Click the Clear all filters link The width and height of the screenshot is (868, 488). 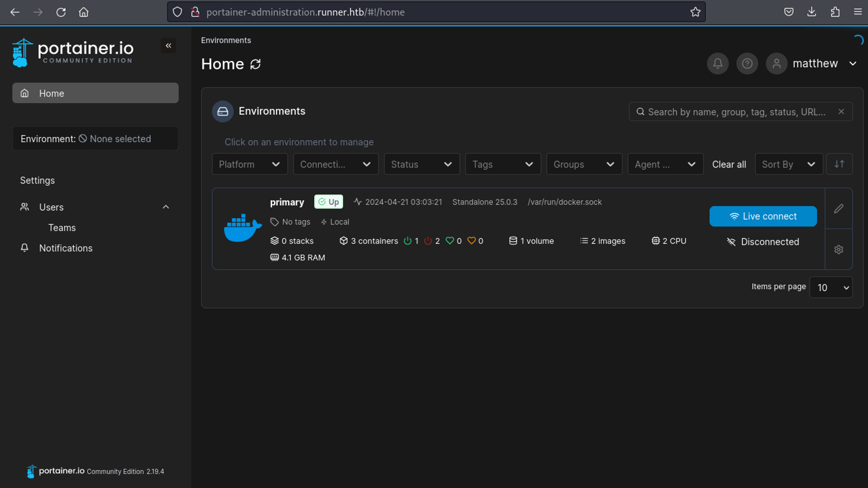(x=729, y=164)
